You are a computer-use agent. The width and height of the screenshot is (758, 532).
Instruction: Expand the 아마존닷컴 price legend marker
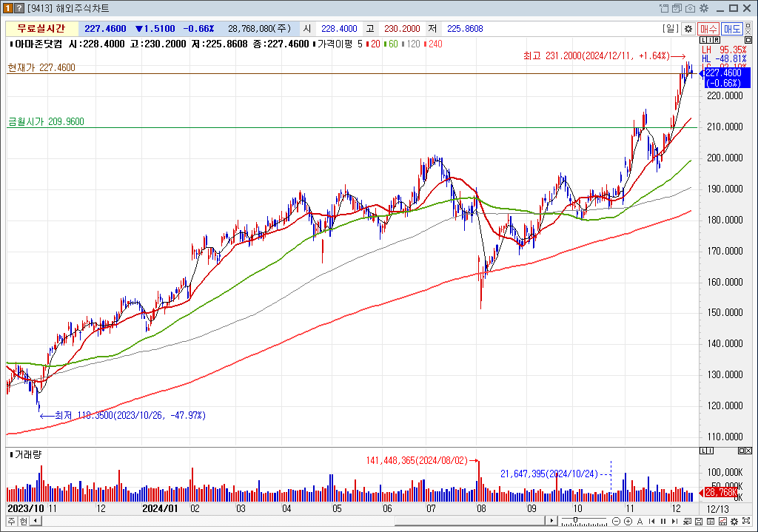(x=10, y=44)
